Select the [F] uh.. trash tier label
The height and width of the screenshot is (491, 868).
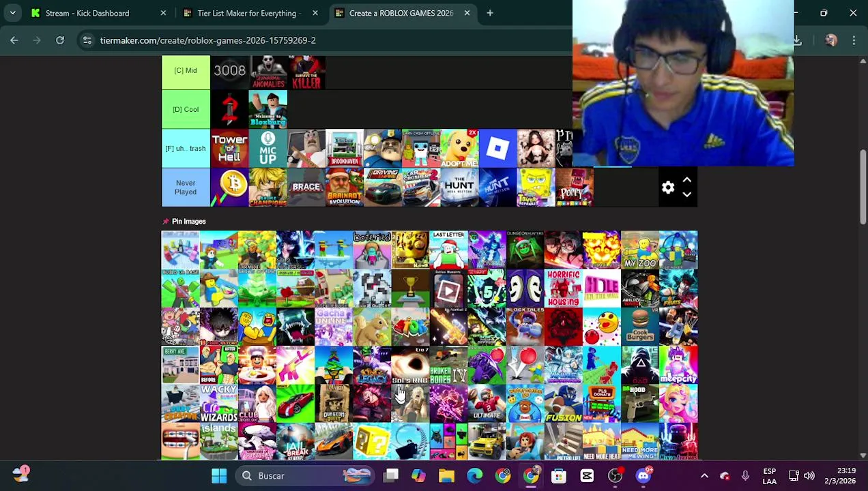click(186, 148)
